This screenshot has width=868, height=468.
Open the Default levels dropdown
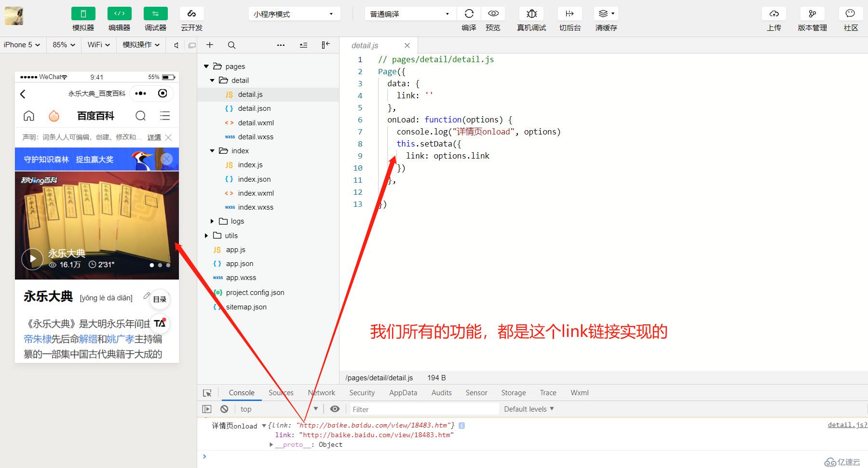coord(529,409)
